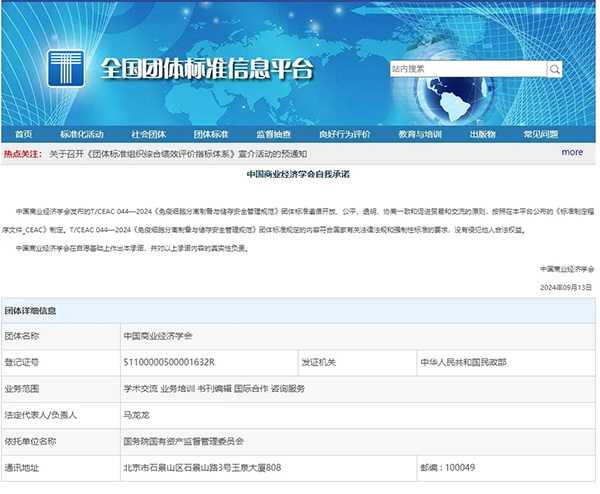Click the address 北京市石景山区 cell
Screen dimensions: 600x494
268,468
